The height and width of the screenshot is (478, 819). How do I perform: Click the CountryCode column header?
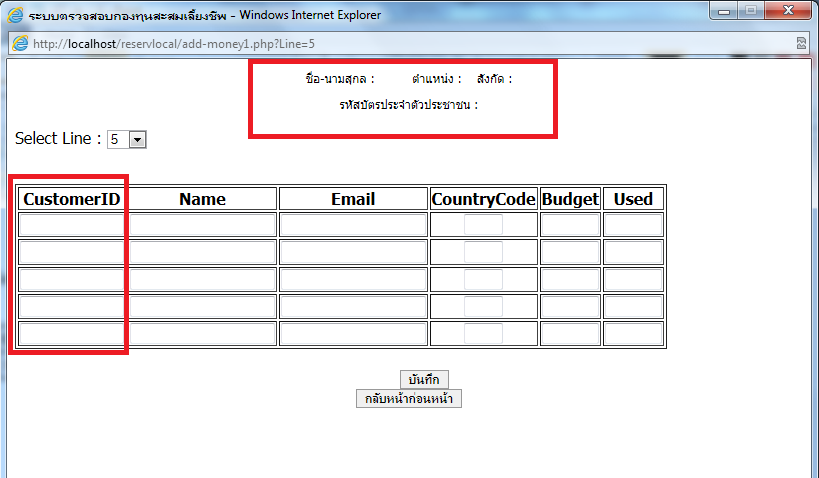click(x=484, y=199)
